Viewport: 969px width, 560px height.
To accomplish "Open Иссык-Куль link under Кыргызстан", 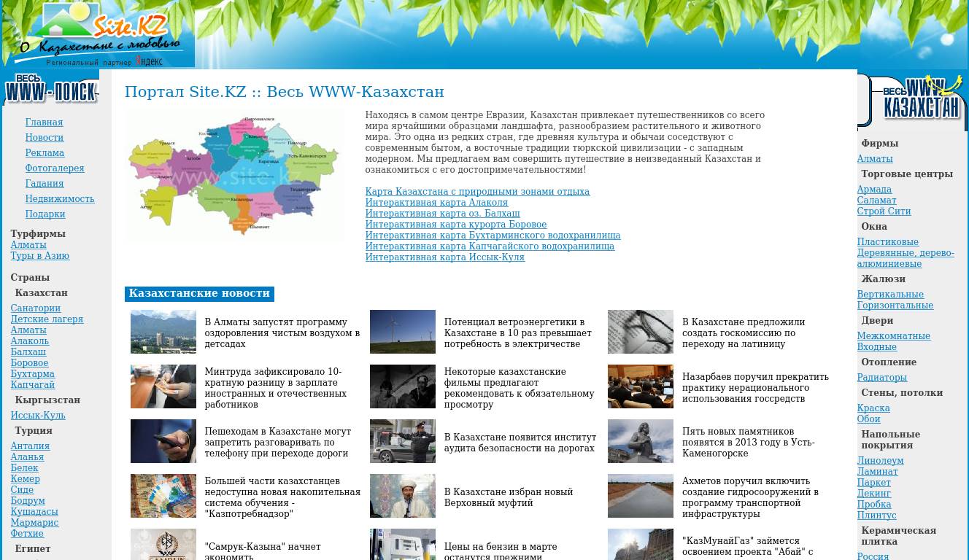I will (x=38, y=416).
